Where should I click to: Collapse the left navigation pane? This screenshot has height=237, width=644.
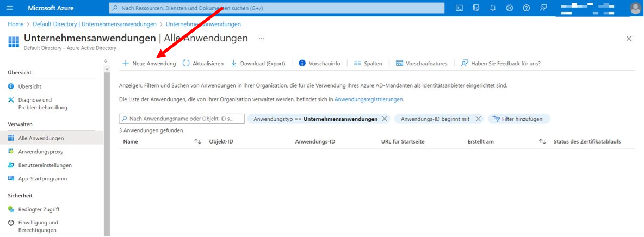(106, 61)
